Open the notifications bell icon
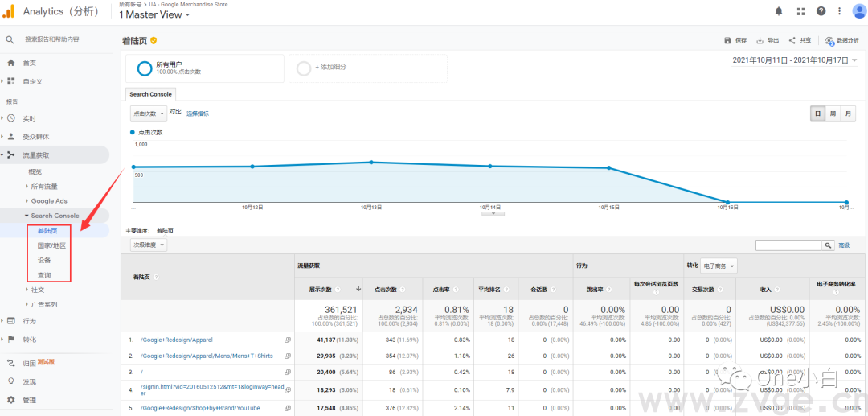 (x=780, y=11)
